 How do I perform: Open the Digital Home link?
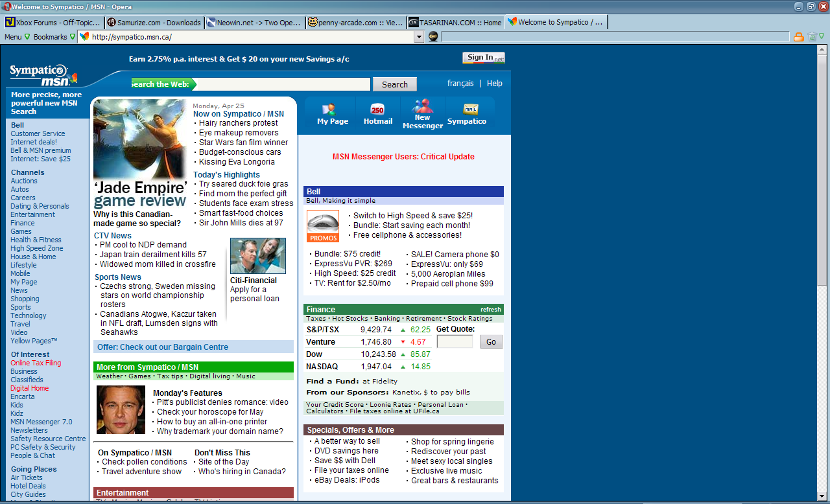[x=29, y=388]
